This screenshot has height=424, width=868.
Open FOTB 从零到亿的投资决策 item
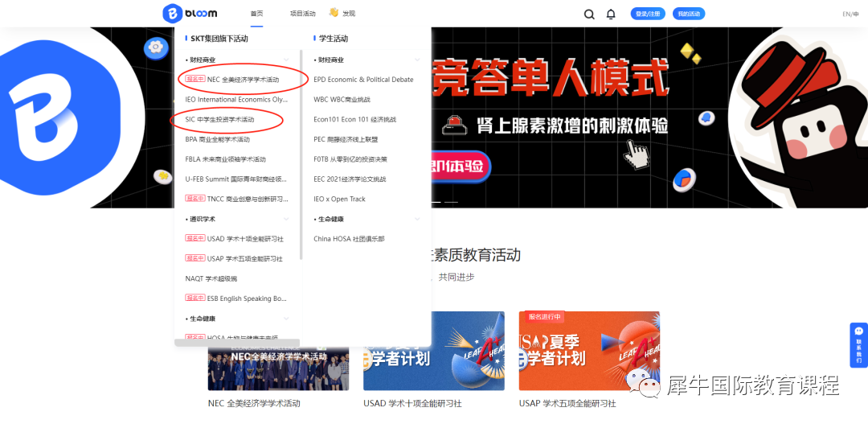click(x=350, y=159)
